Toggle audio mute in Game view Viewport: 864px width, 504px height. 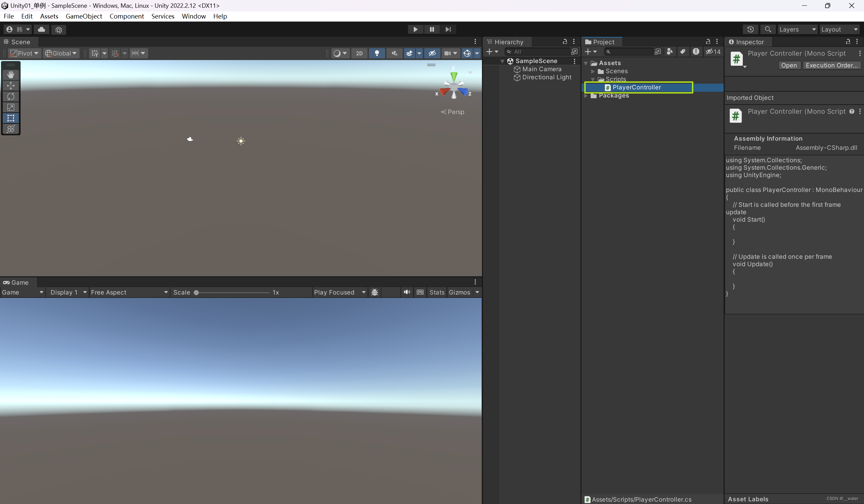point(406,293)
